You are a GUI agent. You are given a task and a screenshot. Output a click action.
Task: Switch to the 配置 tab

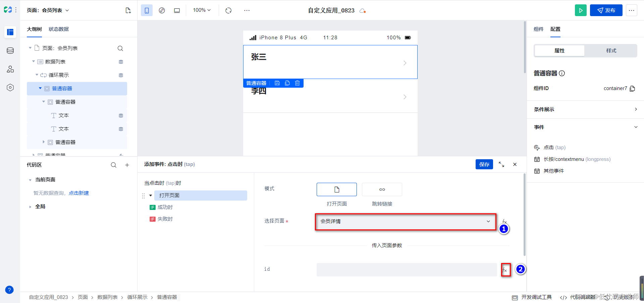(555, 29)
